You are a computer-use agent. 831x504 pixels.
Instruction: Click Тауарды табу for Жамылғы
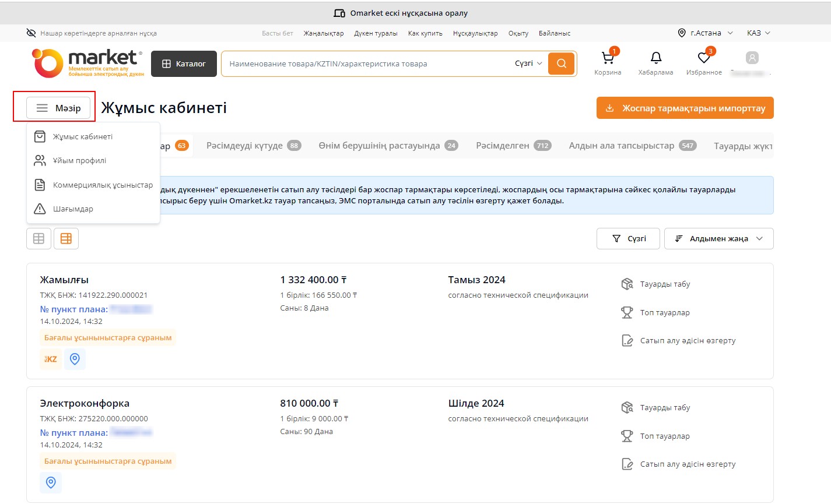pyautogui.click(x=664, y=284)
